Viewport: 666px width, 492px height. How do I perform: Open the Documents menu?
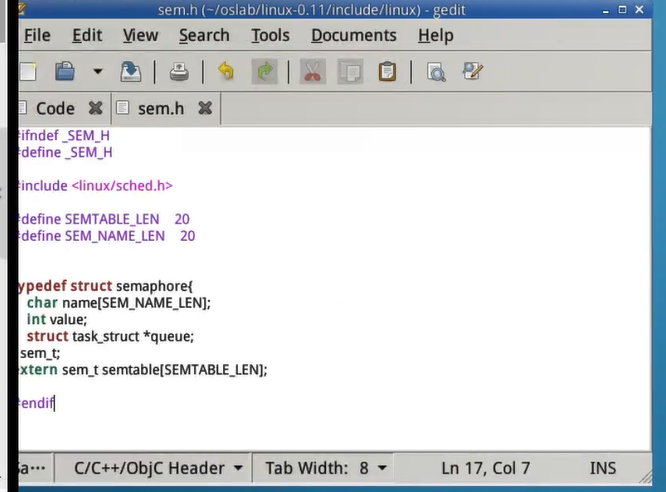(x=353, y=35)
